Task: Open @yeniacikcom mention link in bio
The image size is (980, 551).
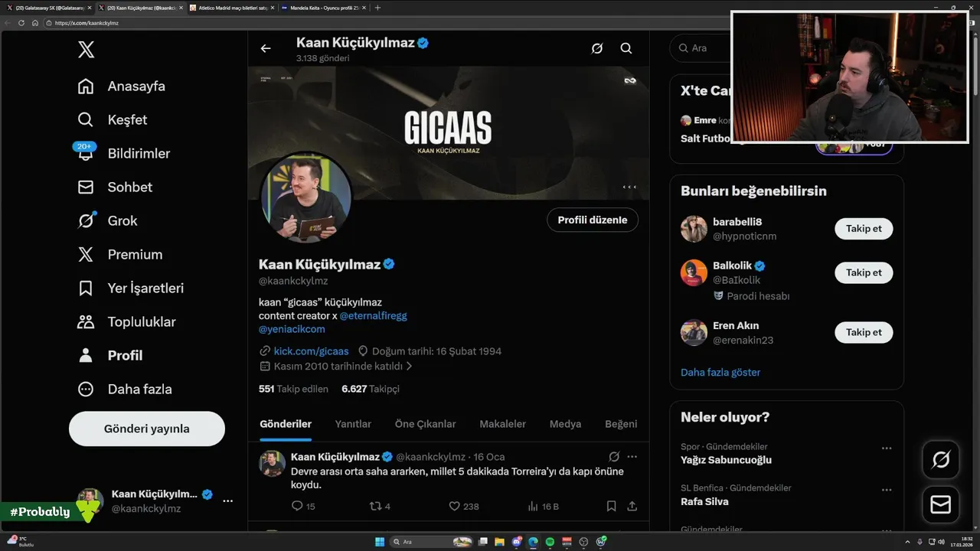Action: (x=292, y=329)
